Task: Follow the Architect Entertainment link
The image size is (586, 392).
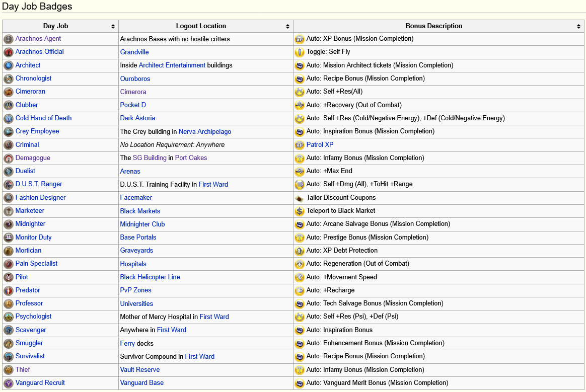Action: (x=172, y=65)
